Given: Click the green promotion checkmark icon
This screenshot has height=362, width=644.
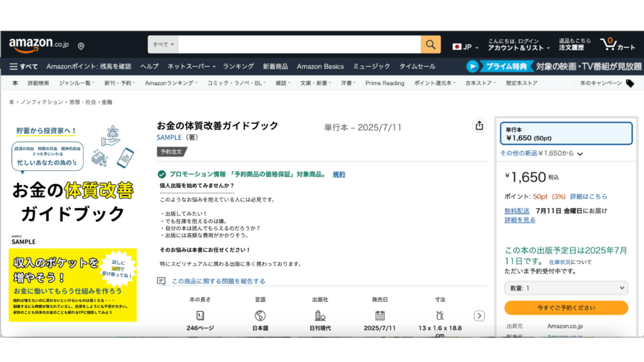Looking at the screenshot, I should point(162,175).
